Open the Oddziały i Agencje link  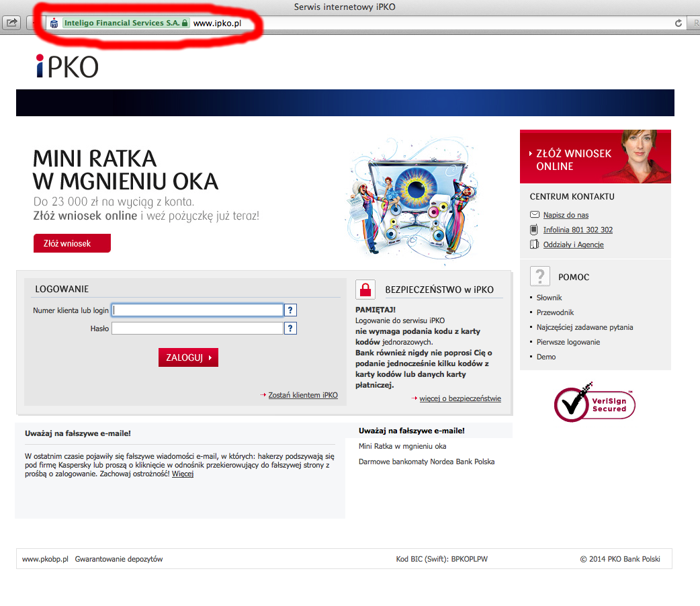point(573,245)
